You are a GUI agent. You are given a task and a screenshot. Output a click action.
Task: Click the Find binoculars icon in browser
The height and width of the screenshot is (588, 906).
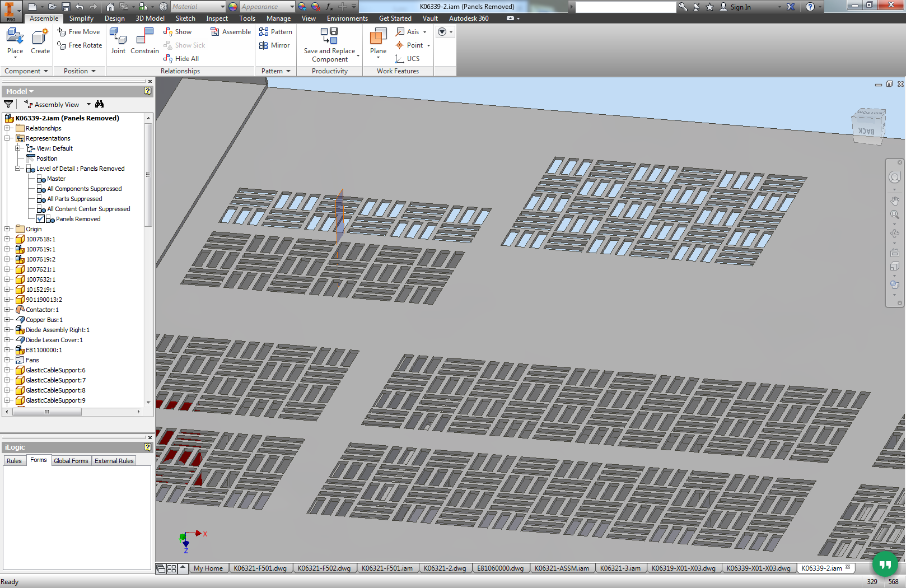[100, 104]
